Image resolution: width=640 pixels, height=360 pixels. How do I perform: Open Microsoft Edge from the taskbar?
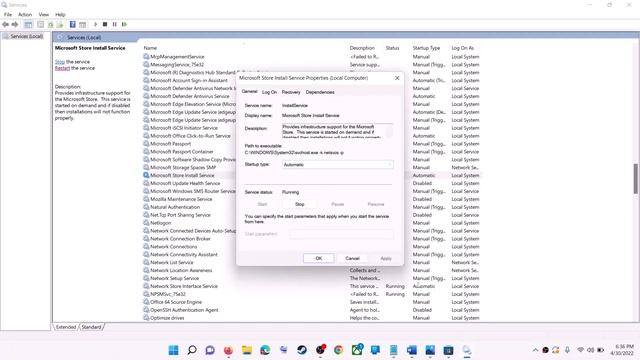pyautogui.click(x=265, y=350)
